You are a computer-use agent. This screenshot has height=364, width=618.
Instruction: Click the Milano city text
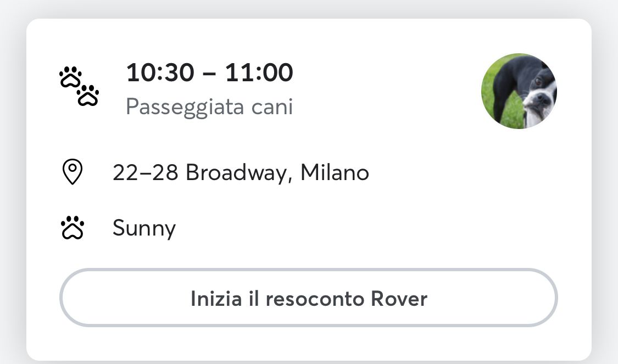pos(335,172)
